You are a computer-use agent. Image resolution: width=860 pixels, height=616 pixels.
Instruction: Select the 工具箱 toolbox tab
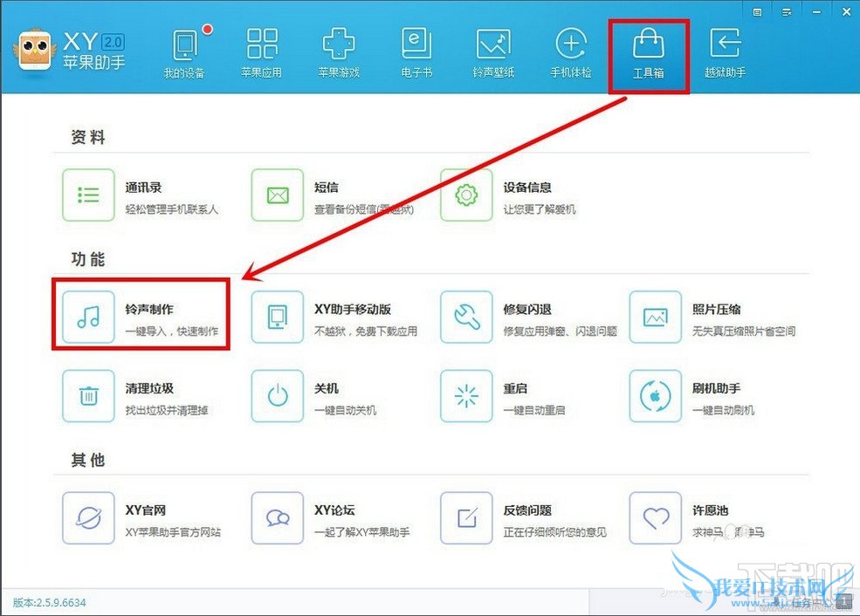click(649, 56)
